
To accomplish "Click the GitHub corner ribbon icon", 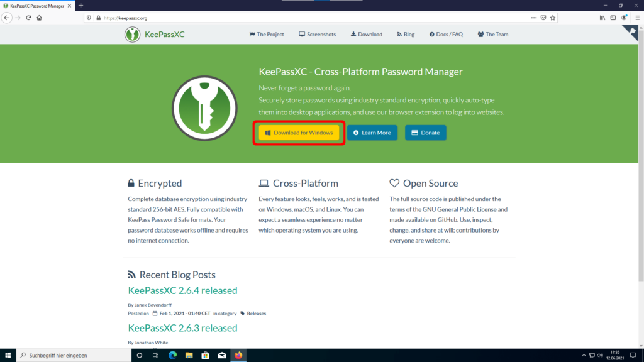I will (631, 32).
